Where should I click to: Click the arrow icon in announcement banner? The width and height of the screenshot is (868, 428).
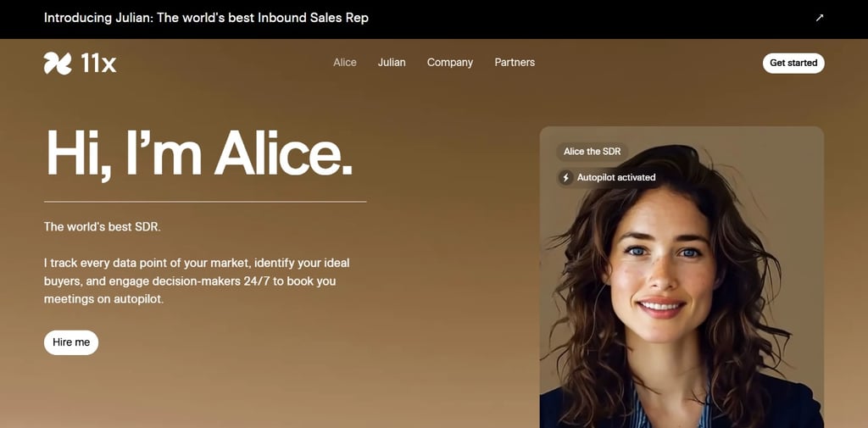point(820,18)
